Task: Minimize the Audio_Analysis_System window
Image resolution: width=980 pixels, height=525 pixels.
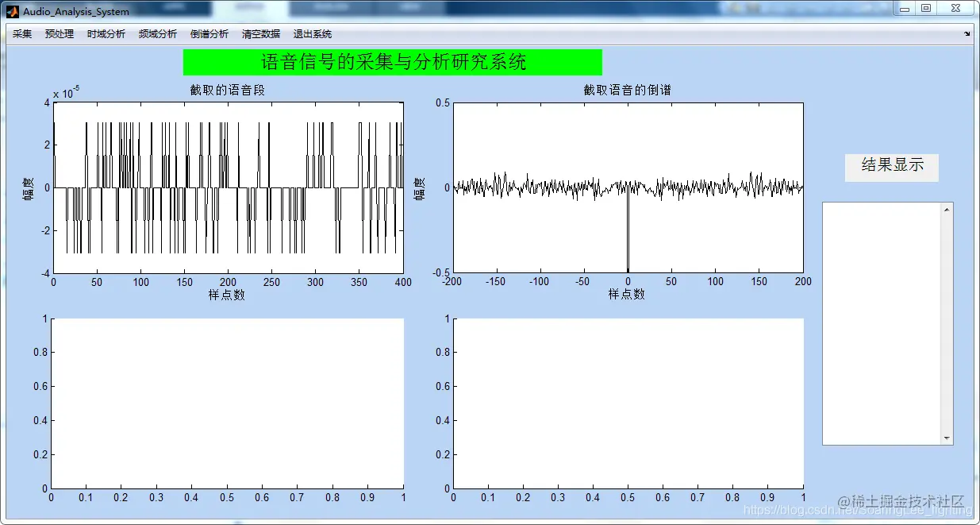Action: click(905, 9)
